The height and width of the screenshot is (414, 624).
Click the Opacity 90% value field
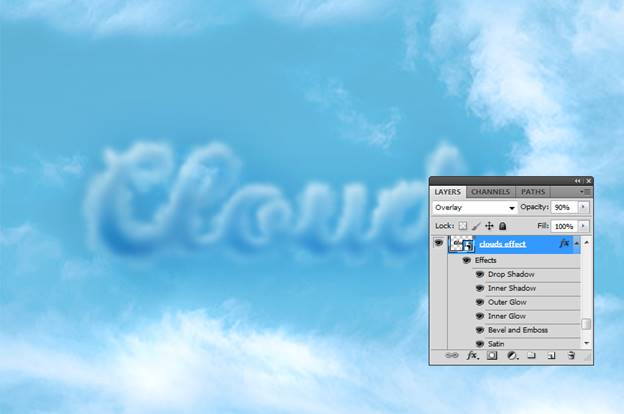pyautogui.click(x=565, y=207)
